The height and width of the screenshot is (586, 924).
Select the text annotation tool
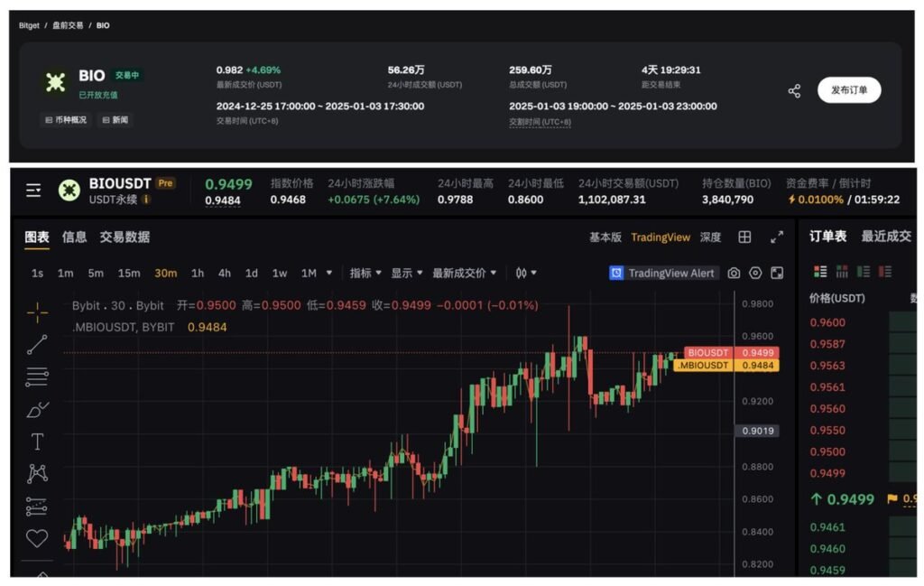tap(37, 442)
